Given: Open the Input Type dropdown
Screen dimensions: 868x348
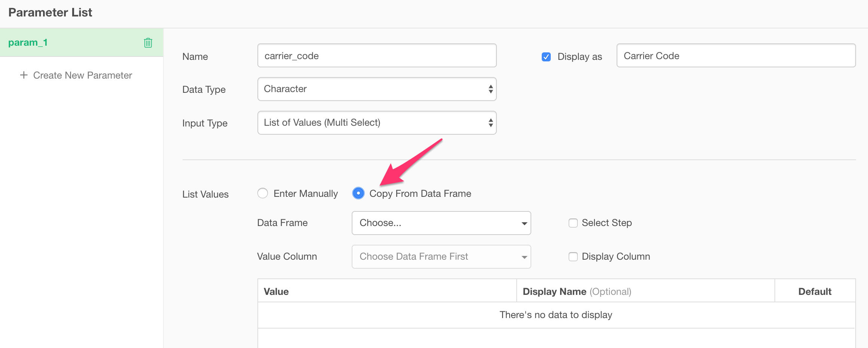Looking at the screenshot, I should (x=377, y=123).
